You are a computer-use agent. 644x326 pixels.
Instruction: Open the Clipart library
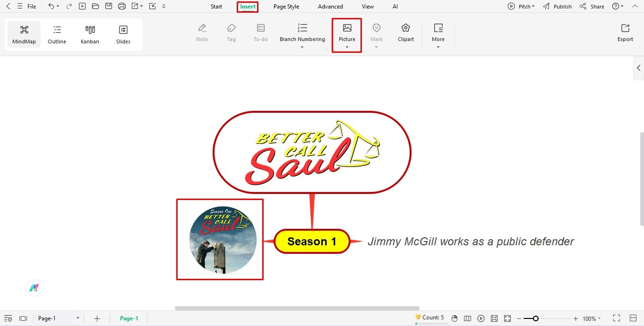click(x=406, y=33)
